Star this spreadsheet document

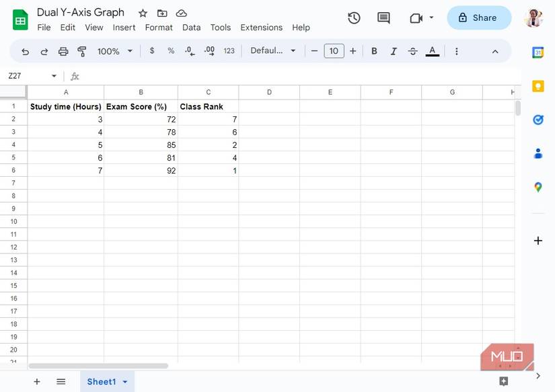coord(143,13)
